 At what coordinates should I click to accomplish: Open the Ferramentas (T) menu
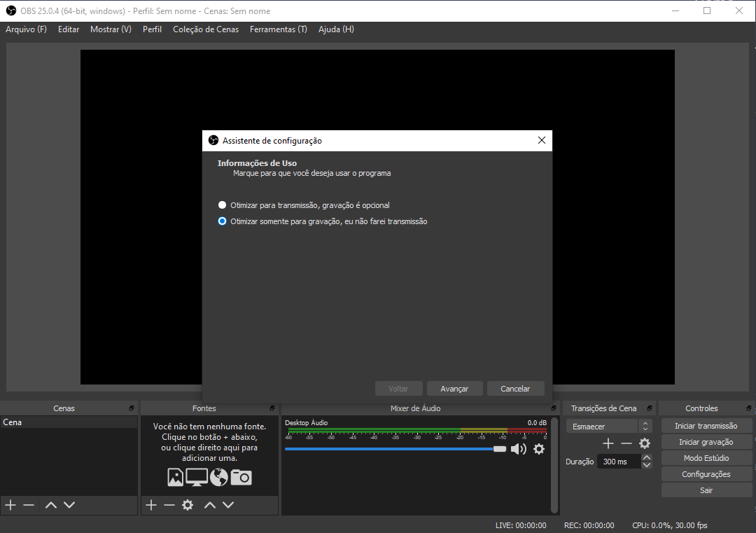coord(278,29)
